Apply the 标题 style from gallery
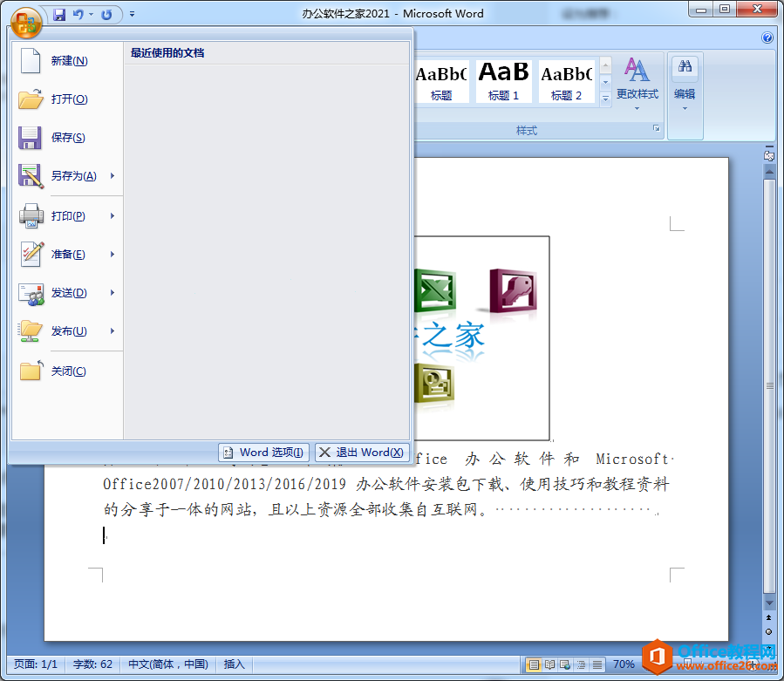 pyautogui.click(x=441, y=81)
